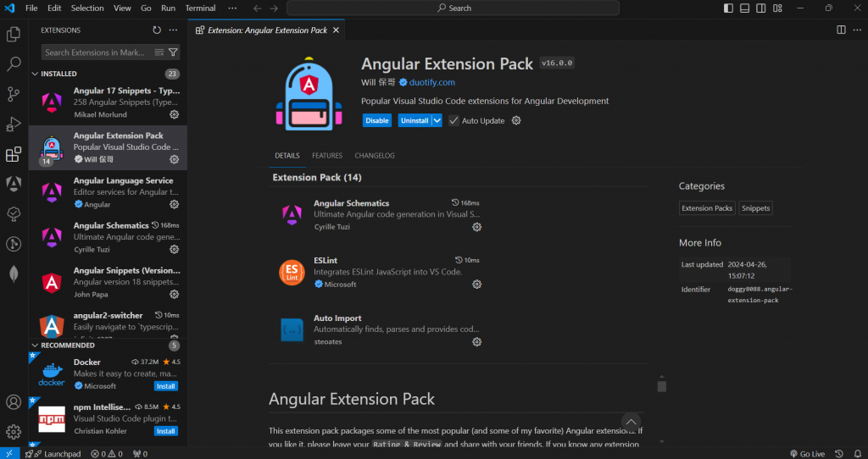Show notifications bell in status bar
Screen dimensions: 868x459
858,453
